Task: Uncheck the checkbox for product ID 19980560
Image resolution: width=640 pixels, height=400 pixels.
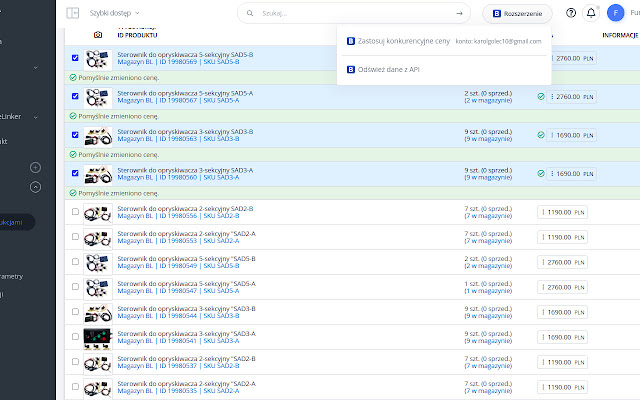Action: click(x=75, y=173)
